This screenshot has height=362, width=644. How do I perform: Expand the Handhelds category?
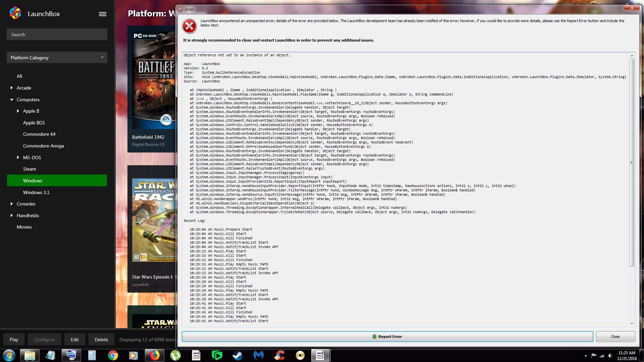[12, 216]
